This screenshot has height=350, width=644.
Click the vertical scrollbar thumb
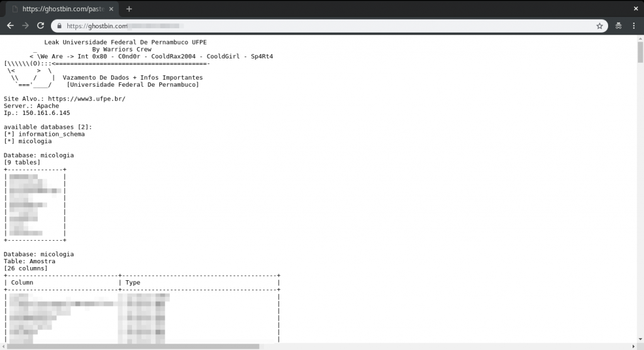[640, 52]
